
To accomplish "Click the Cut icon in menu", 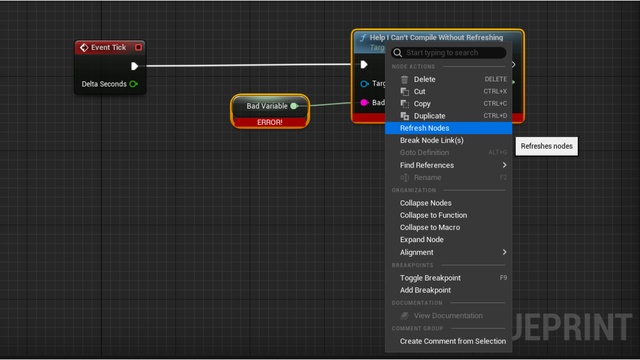I will [404, 91].
